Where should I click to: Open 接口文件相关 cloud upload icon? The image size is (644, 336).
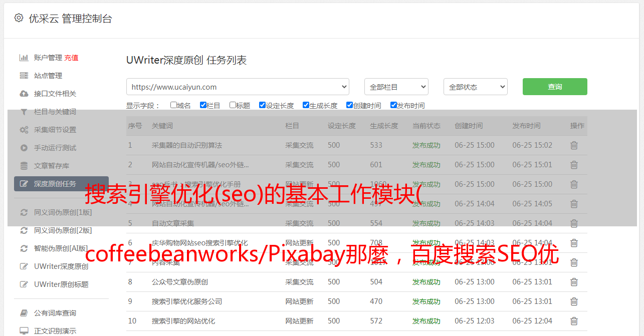click(x=24, y=94)
